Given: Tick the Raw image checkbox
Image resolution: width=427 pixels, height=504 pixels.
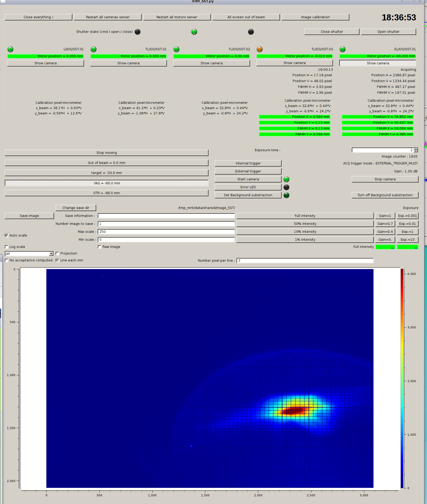Looking at the screenshot, I should coord(100,247).
